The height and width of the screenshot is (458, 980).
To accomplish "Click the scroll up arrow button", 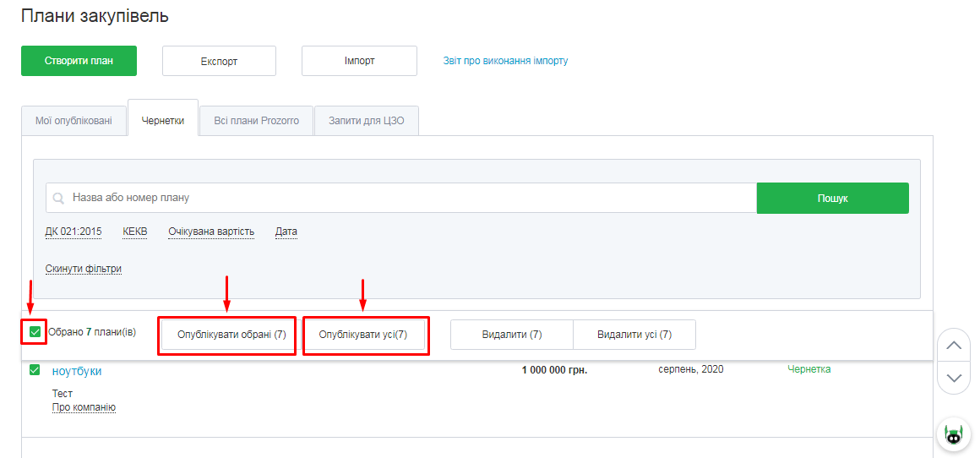I will pyautogui.click(x=953, y=345).
